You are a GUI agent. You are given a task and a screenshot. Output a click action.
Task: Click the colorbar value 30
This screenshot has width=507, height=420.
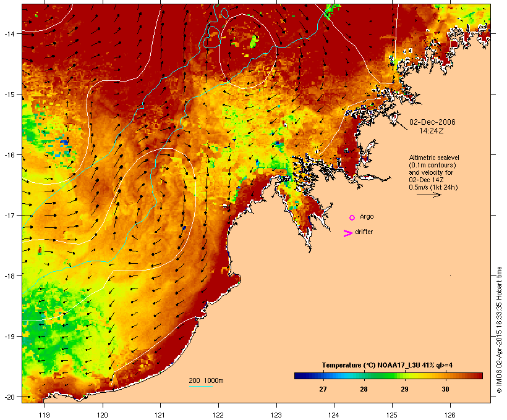coord(446,389)
